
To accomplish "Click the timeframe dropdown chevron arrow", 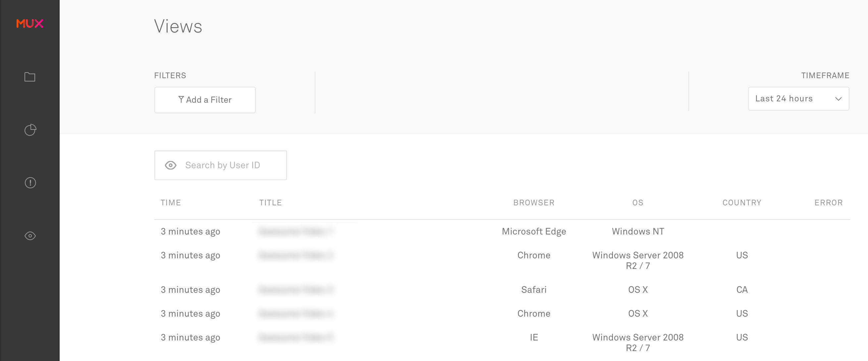I will pyautogui.click(x=838, y=99).
